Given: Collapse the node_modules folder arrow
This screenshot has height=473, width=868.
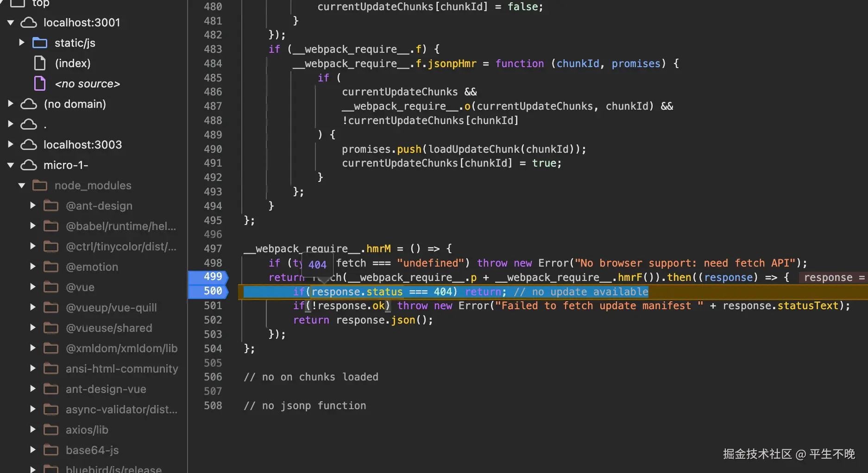Looking at the screenshot, I should [x=22, y=186].
